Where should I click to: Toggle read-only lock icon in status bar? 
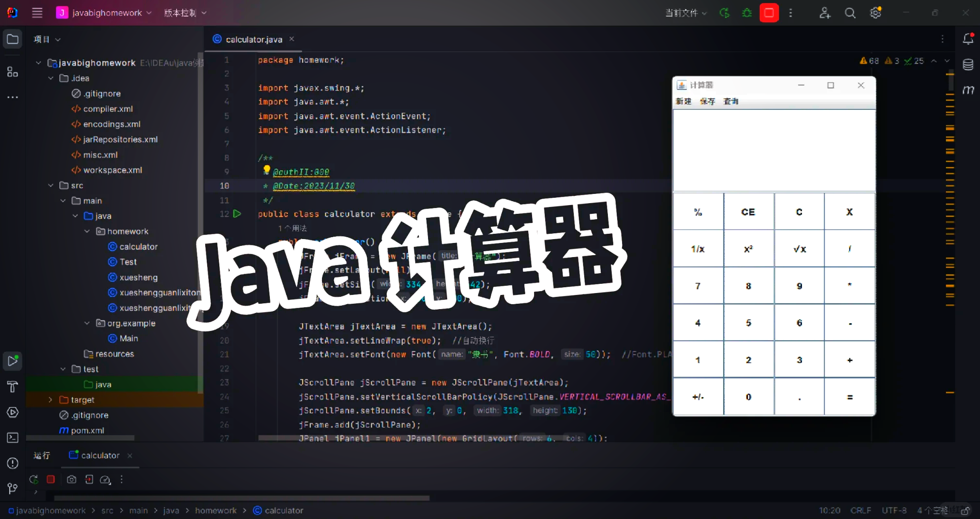coord(965,511)
